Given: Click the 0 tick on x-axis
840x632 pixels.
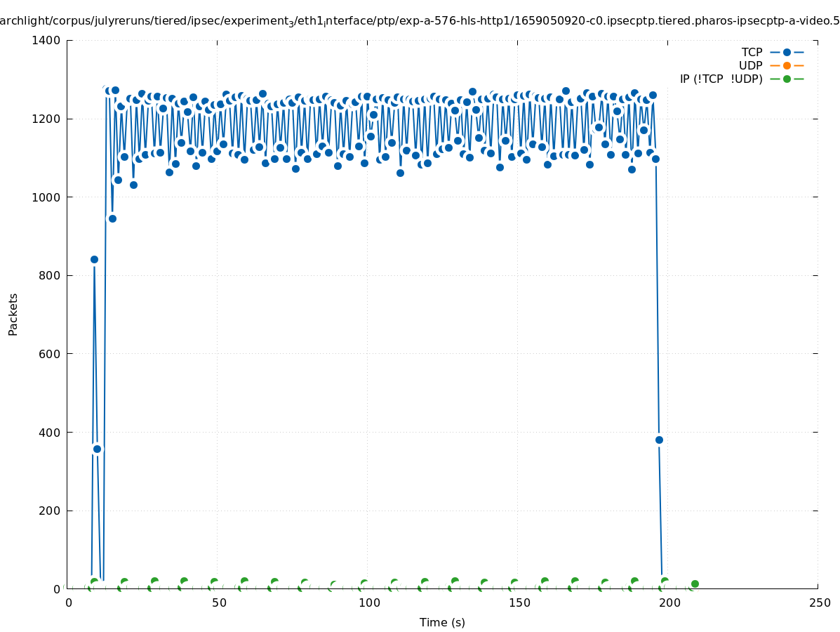Looking at the screenshot, I should click(x=69, y=603).
